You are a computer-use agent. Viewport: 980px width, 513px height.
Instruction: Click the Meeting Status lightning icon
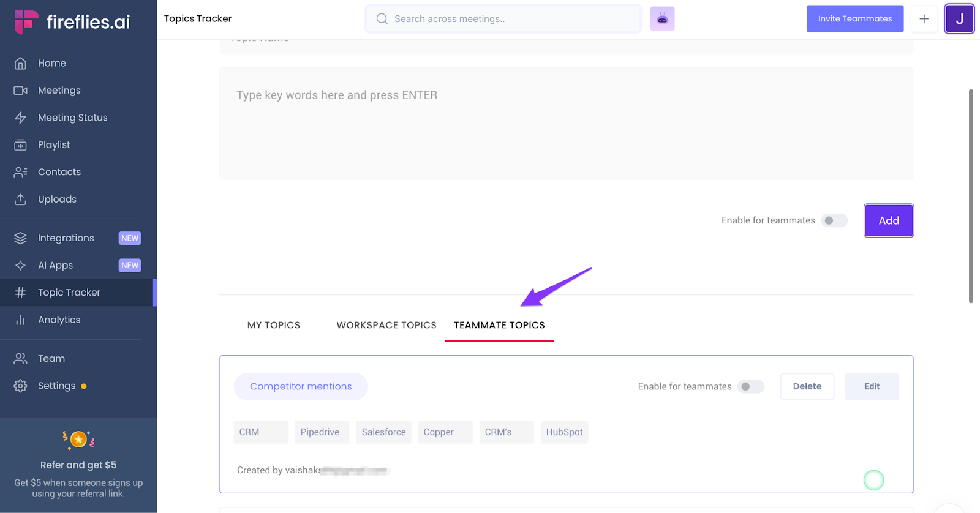[20, 118]
